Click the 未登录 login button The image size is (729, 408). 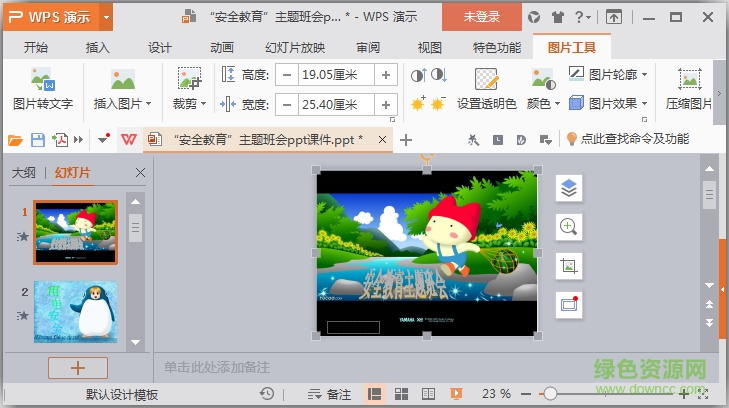point(482,17)
